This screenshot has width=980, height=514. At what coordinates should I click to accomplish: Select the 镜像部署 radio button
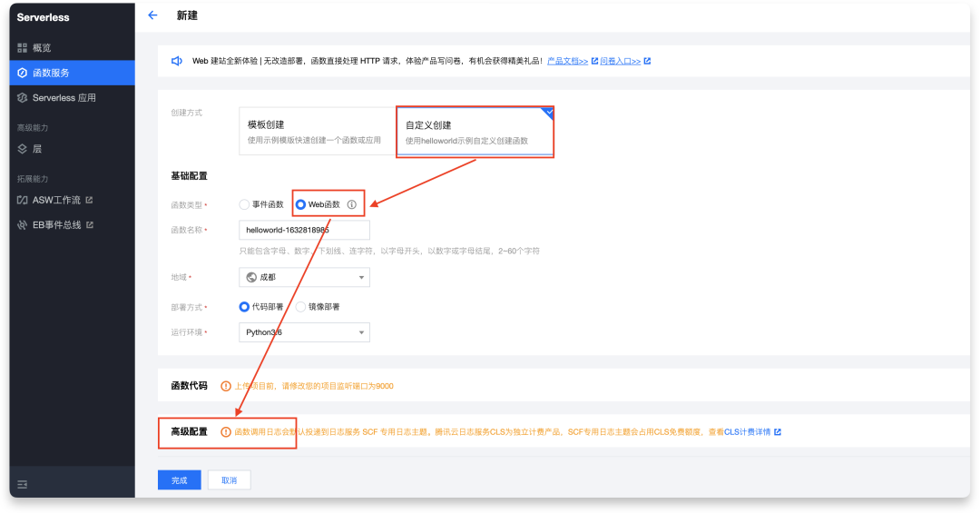(x=300, y=307)
